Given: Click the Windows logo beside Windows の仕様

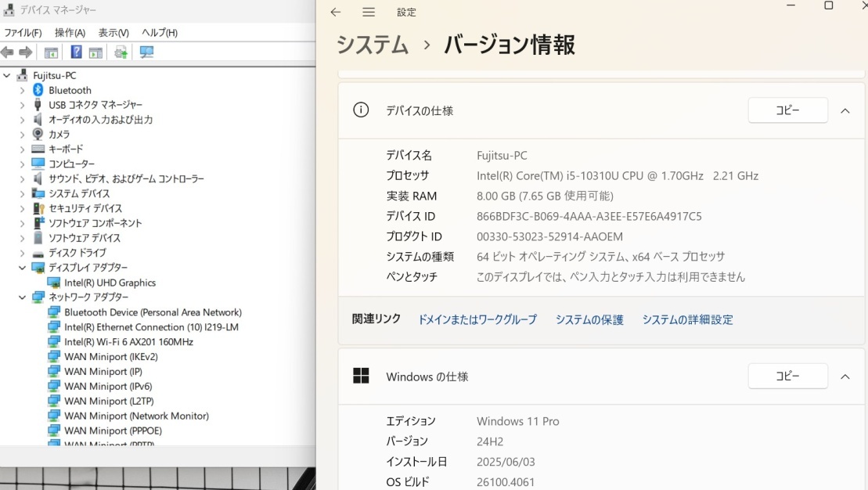Looking at the screenshot, I should pos(361,376).
